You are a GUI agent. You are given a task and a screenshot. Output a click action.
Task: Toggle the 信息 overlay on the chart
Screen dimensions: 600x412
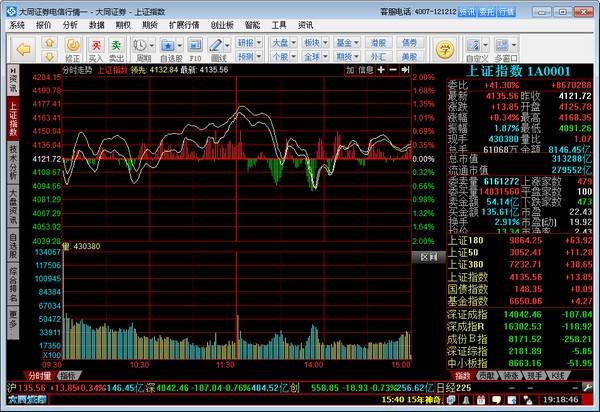point(367,71)
